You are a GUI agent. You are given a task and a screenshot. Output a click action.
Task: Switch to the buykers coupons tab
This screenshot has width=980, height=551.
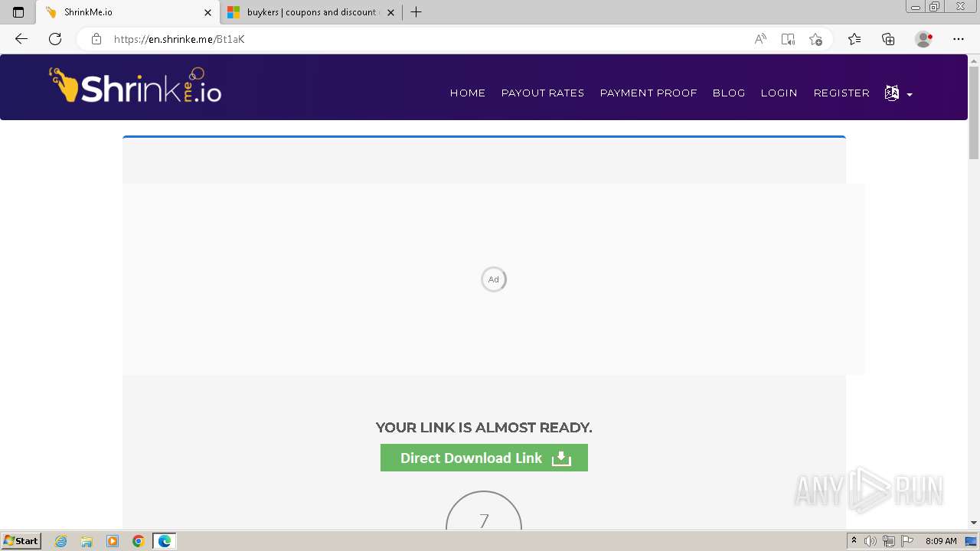click(311, 12)
